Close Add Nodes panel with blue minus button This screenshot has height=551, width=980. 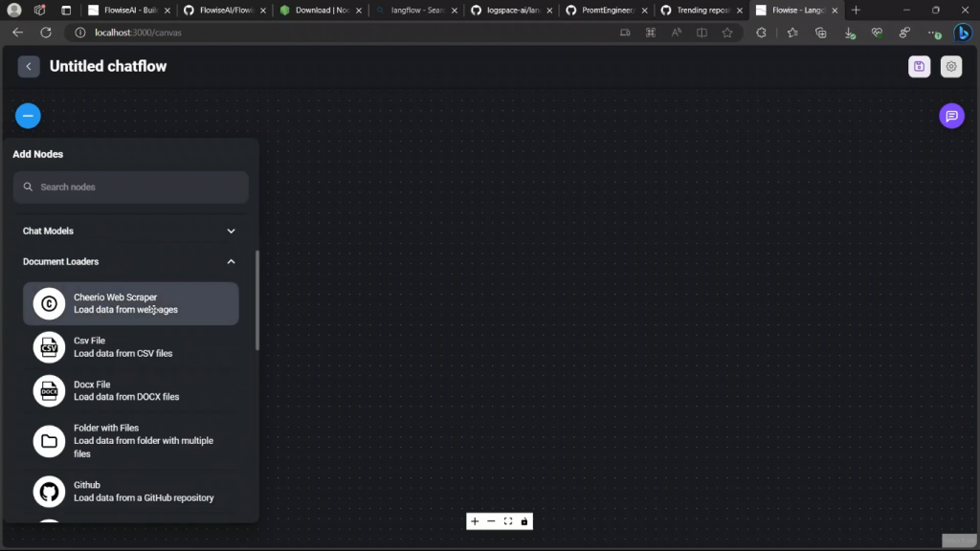28,116
